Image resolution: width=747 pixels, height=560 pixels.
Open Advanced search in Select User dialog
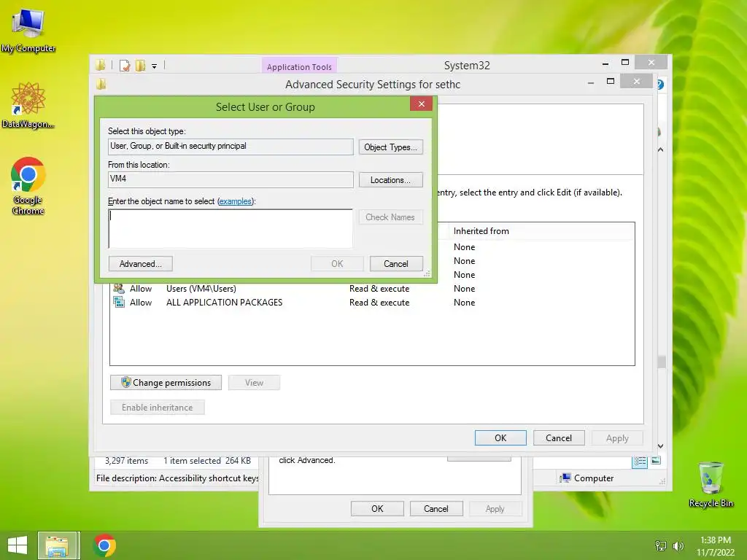coord(141,264)
